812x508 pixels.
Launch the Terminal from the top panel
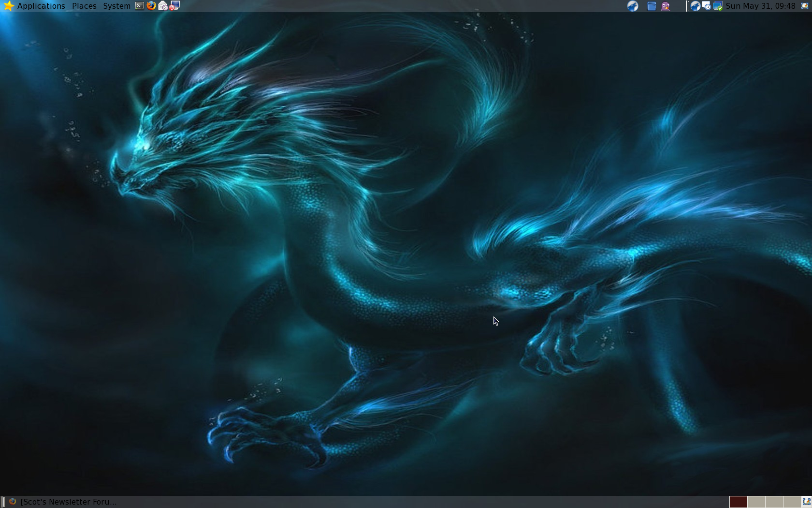[140, 6]
